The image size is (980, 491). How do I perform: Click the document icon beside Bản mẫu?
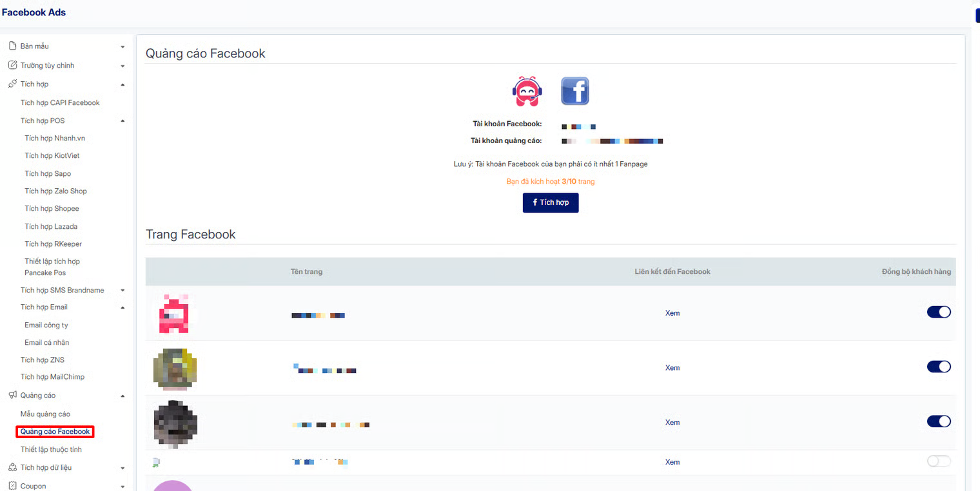12,46
